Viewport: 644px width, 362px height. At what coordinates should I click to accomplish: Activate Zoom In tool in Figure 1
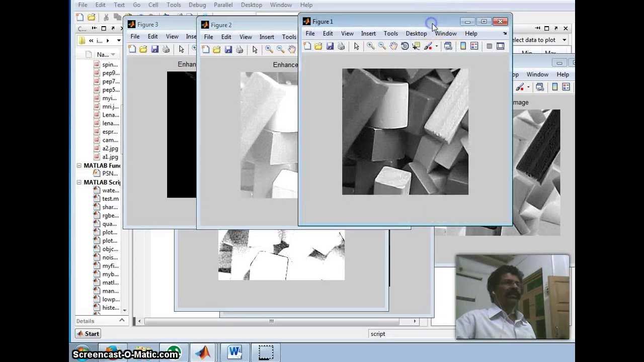371,46
